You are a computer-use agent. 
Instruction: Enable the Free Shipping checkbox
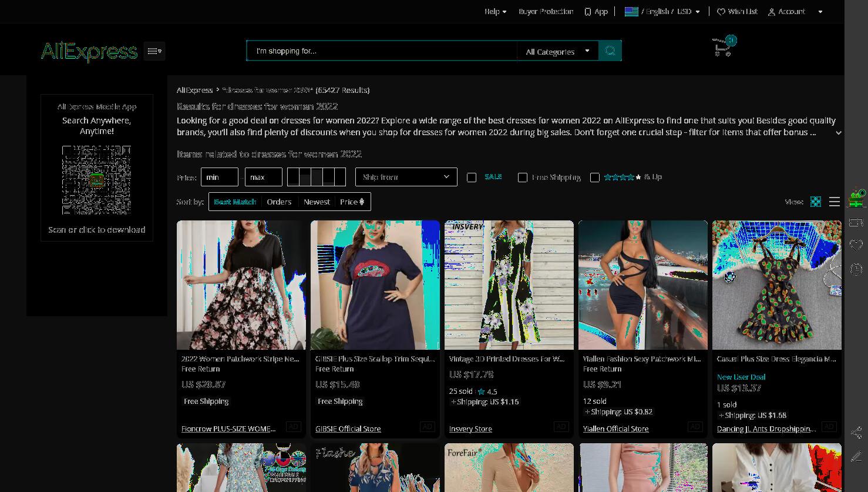[x=523, y=178]
